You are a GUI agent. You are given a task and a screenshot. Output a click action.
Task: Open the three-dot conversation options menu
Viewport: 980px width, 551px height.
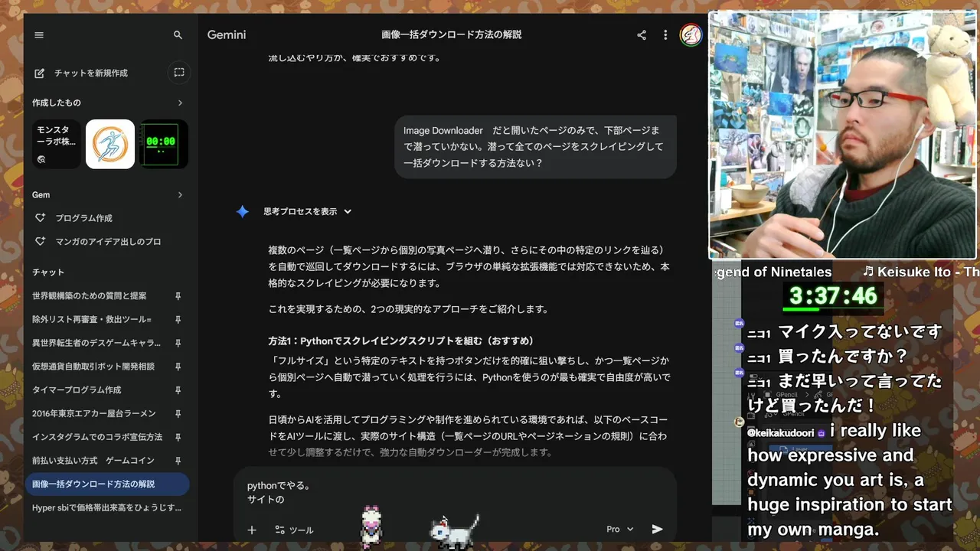click(665, 35)
